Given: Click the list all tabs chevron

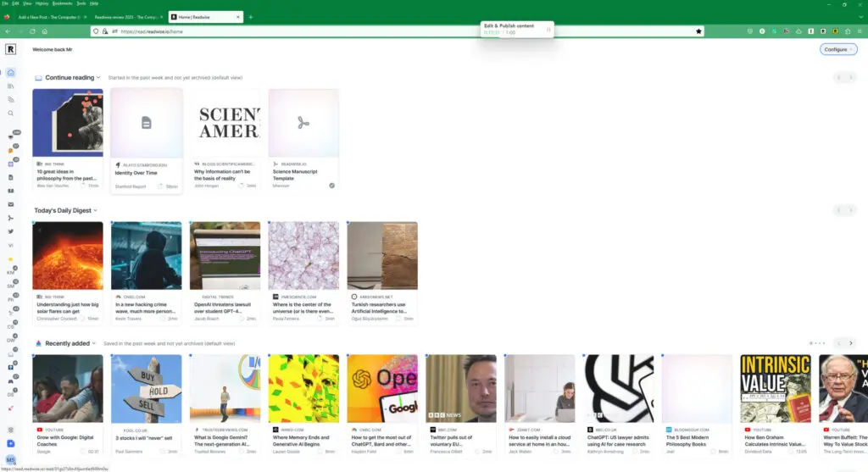Looking at the screenshot, I should (860, 17).
